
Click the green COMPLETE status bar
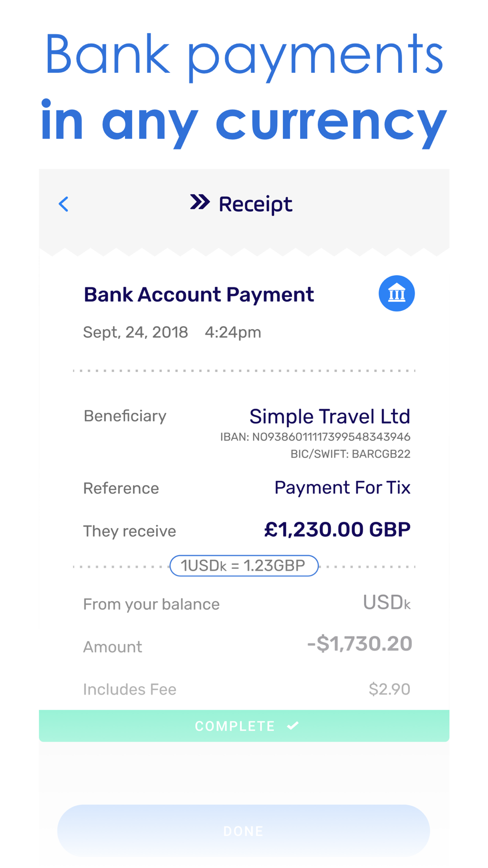tap(244, 726)
